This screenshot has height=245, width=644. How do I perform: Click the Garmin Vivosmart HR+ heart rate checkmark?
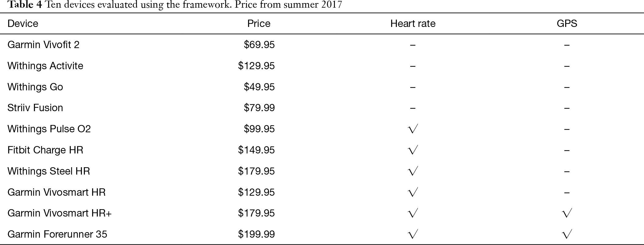coord(413,213)
